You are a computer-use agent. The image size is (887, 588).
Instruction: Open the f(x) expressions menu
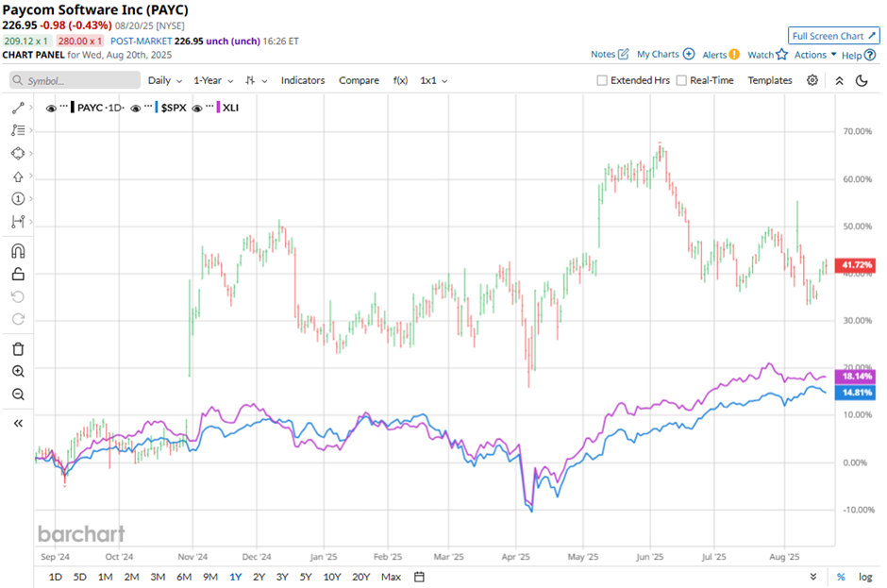(x=400, y=80)
